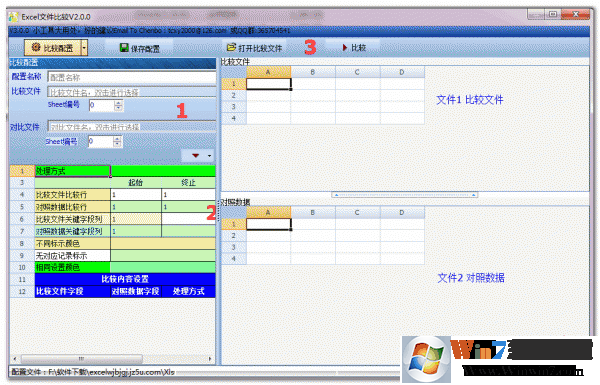Click the 处理方式 column header in row 12
The width and height of the screenshot is (600, 385).
188,291
